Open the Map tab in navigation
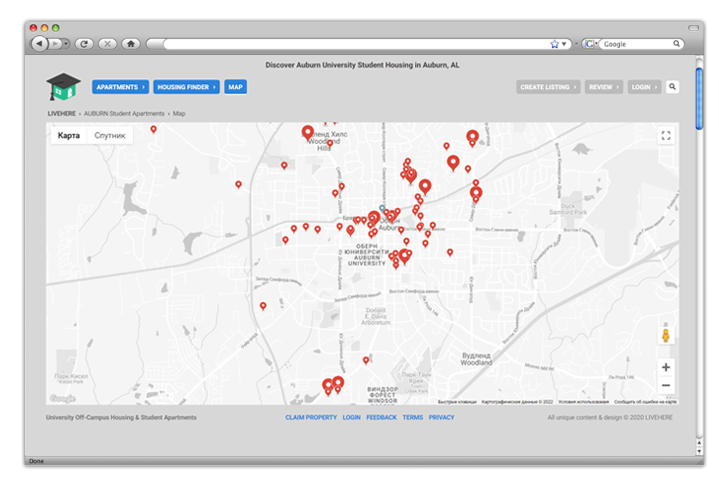 [235, 87]
